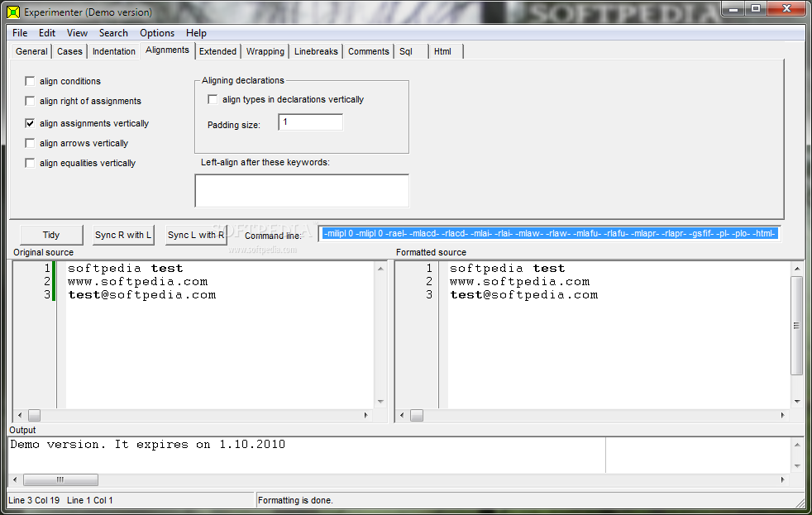Click the Formatting is done status message
Viewport: 812px width, 515px height.
[296, 500]
